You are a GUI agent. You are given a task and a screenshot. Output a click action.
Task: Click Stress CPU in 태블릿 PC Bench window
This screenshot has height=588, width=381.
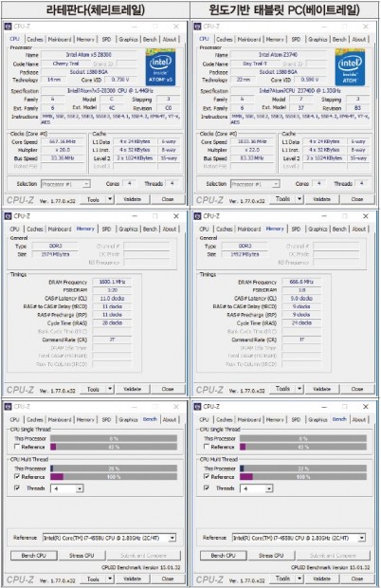(271, 556)
